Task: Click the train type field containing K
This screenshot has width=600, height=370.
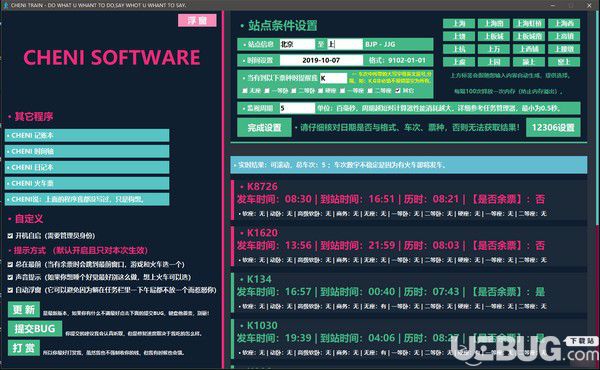Action: 333,78
